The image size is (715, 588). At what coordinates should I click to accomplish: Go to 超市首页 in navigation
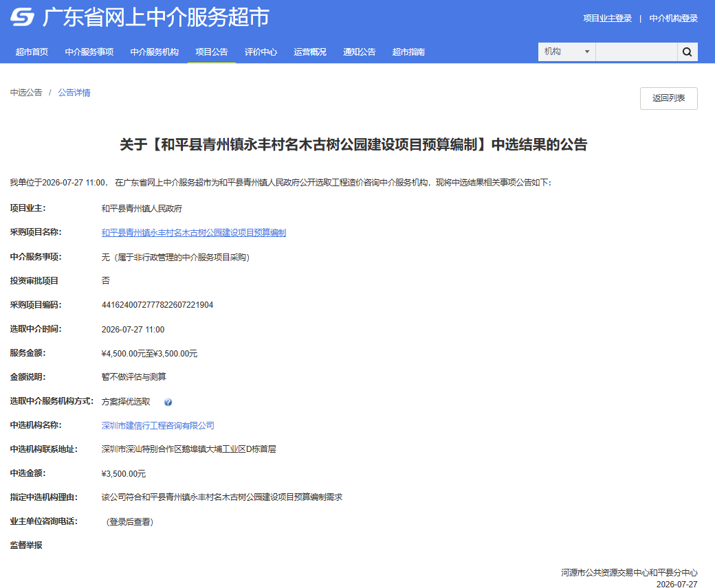point(32,52)
